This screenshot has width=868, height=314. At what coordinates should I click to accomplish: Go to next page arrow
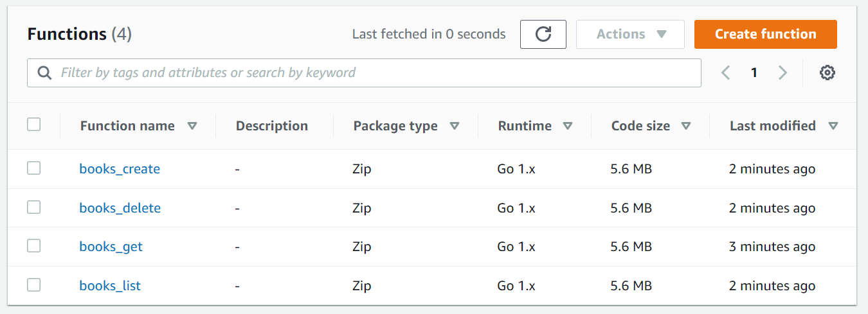(x=782, y=73)
